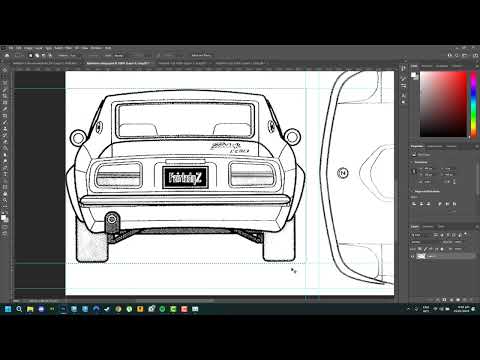This screenshot has height=360, width=480.
Task: Click the first align icon in Properties panel
Action: (x=414, y=204)
